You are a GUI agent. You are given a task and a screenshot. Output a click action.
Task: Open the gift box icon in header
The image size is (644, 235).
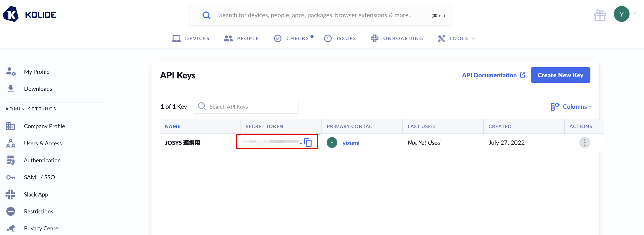(600, 15)
